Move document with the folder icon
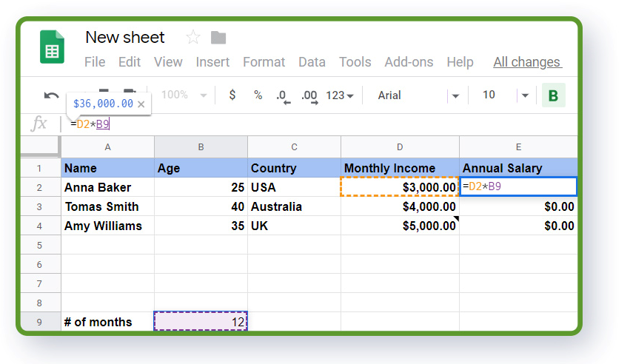 pos(218,38)
